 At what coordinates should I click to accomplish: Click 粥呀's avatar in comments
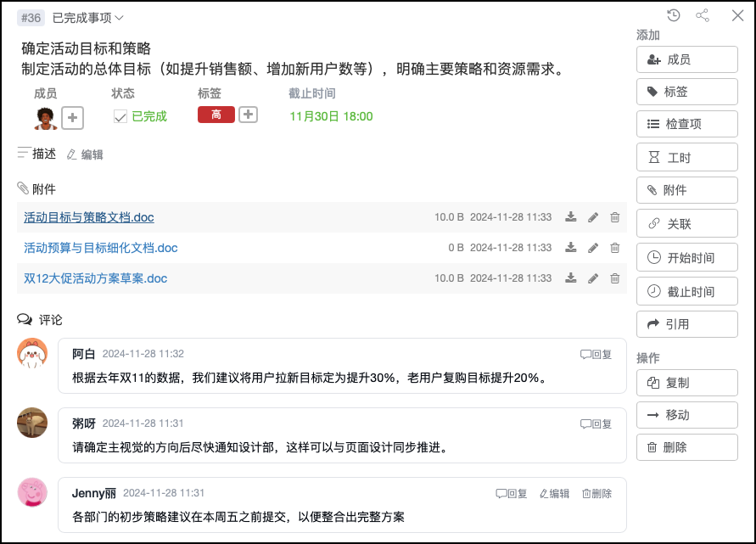(32, 423)
